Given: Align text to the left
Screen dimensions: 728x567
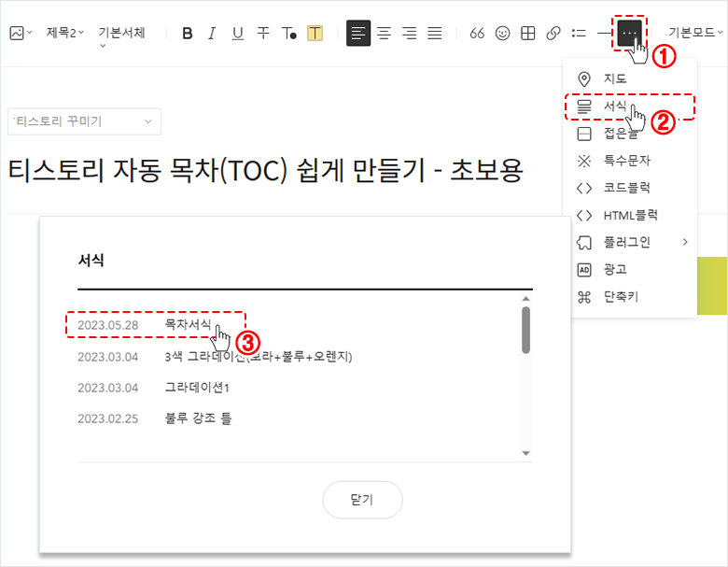Looking at the screenshot, I should click(x=358, y=33).
